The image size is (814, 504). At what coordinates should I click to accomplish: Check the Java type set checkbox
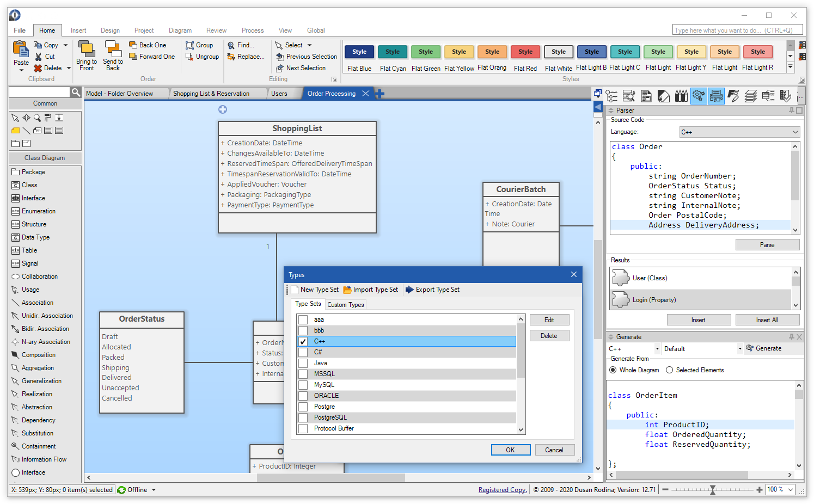click(x=303, y=363)
